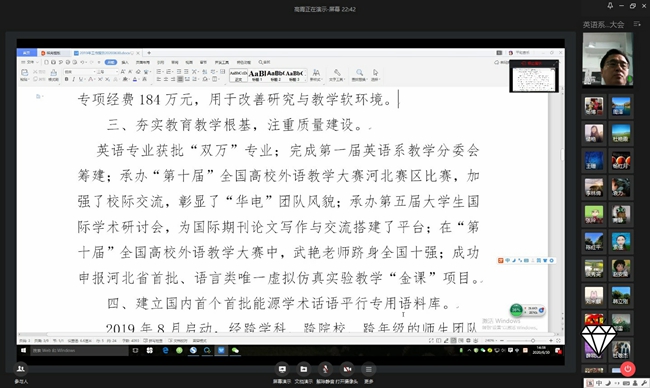Click the Bold icon in shared WPS toolbar

click(x=66, y=79)
